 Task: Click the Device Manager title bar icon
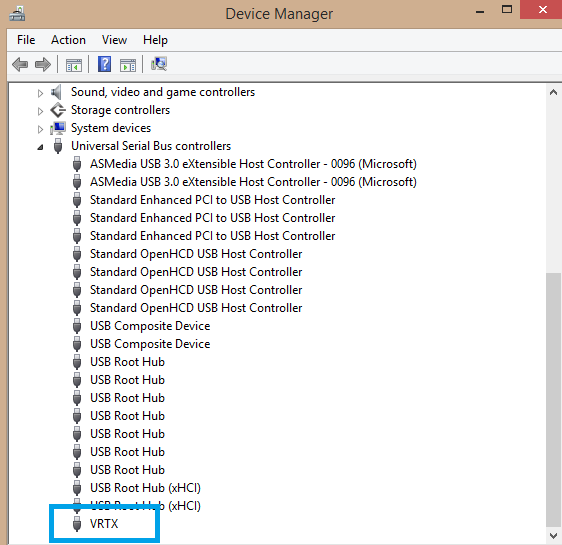click(16, 14)
